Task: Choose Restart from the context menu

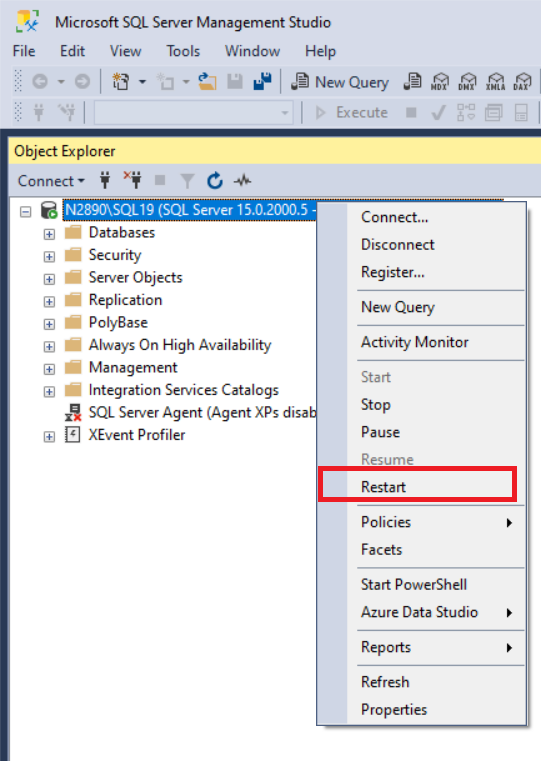Action: [422, 486]
